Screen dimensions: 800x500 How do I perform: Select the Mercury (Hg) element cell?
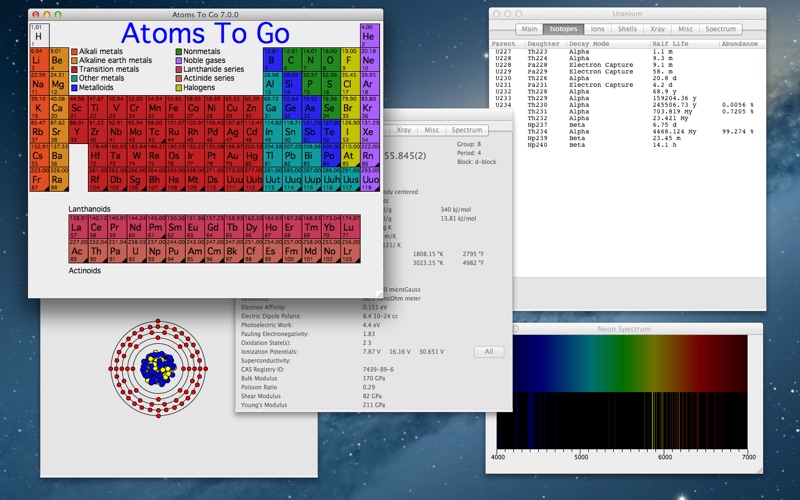pos(253,156)
